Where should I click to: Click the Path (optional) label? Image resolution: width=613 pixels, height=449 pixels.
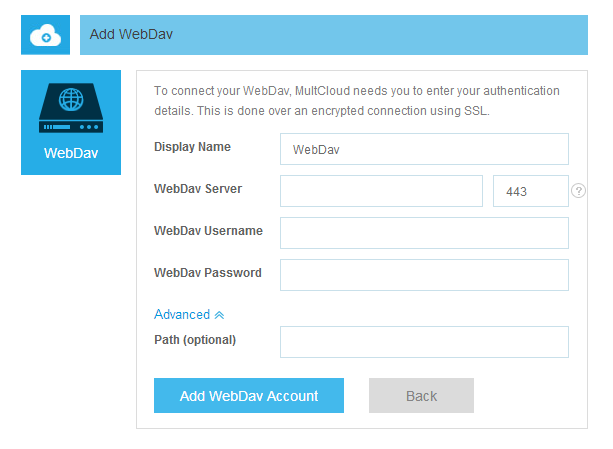tap(195, 340)
